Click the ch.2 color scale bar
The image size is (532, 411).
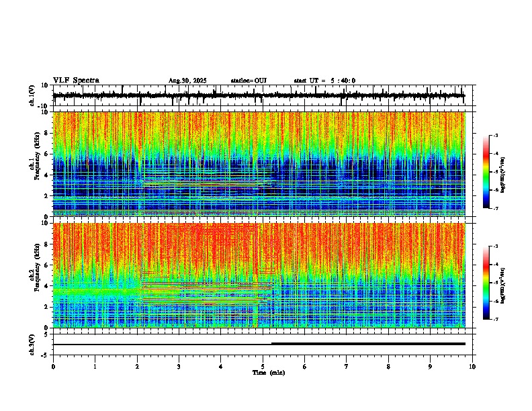[486, 283]
